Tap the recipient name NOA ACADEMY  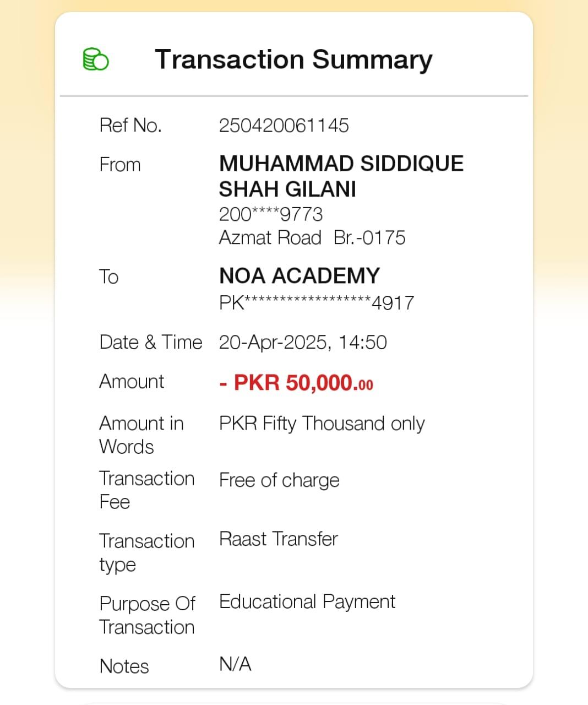click(300, 276)
